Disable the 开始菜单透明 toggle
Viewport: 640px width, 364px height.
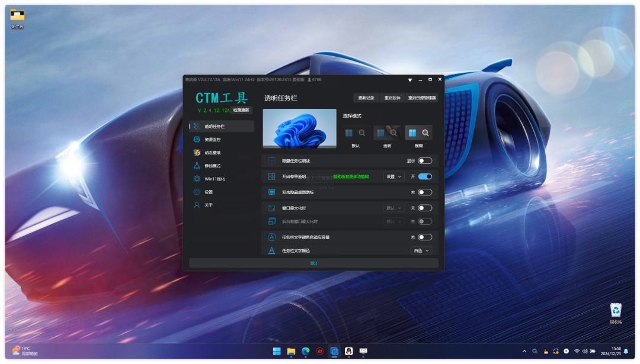tap(424, 176)
